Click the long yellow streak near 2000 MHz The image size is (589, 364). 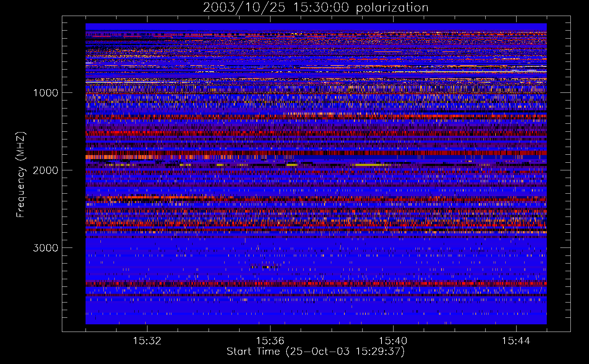368,165
